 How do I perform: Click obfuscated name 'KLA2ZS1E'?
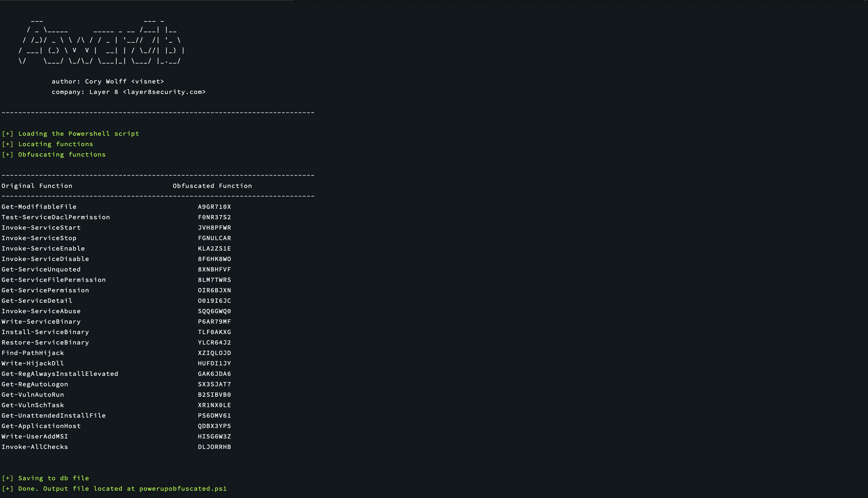(x=215, y=248)
